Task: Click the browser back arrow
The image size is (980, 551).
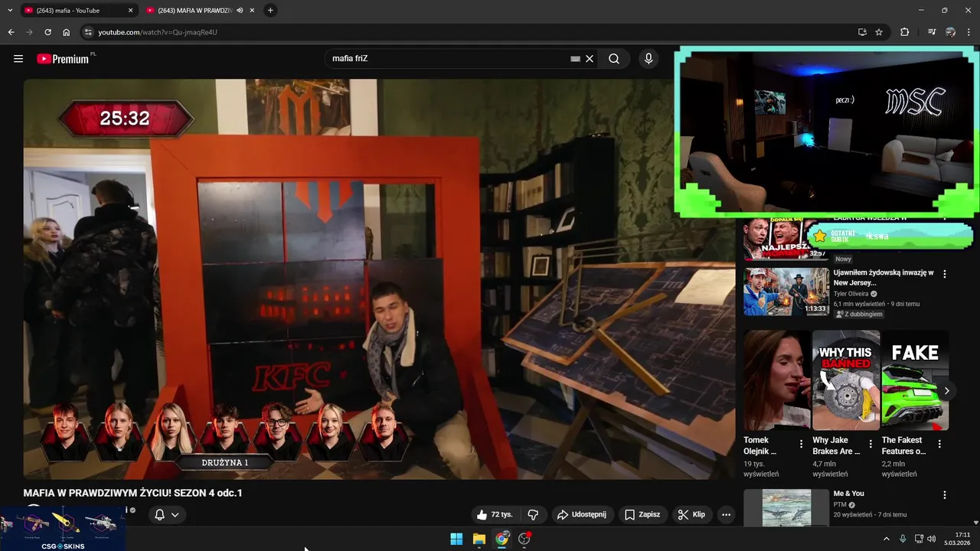Action: [11, 32]
